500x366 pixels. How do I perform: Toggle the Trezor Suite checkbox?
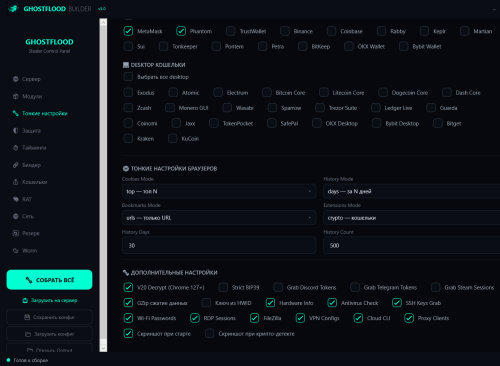pyautogui.click(x=320, y=108)
